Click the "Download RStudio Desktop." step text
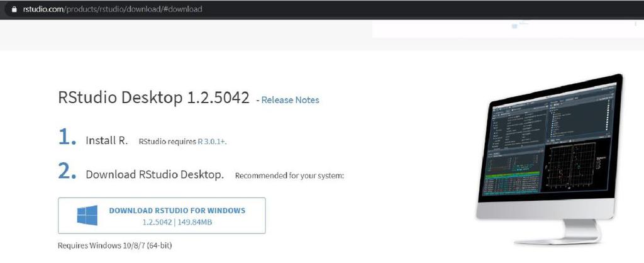Screen dimensions: 644x263 click(155, 175)
